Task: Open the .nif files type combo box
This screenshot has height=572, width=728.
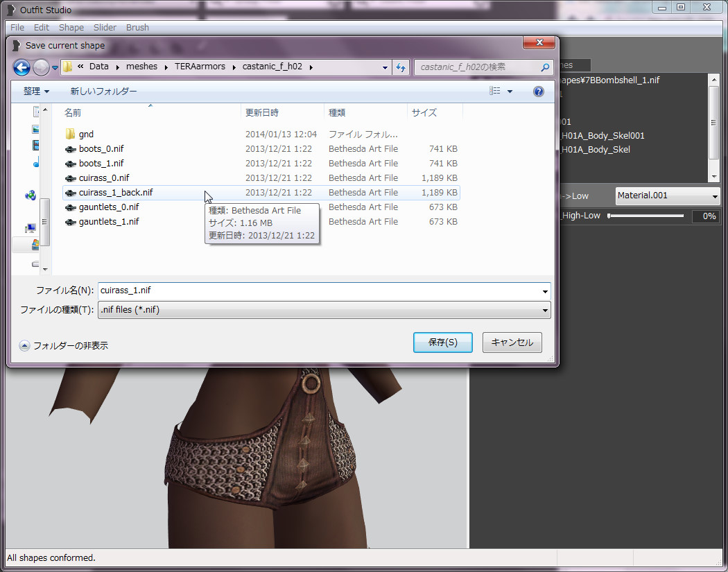Action: point(324,310)
